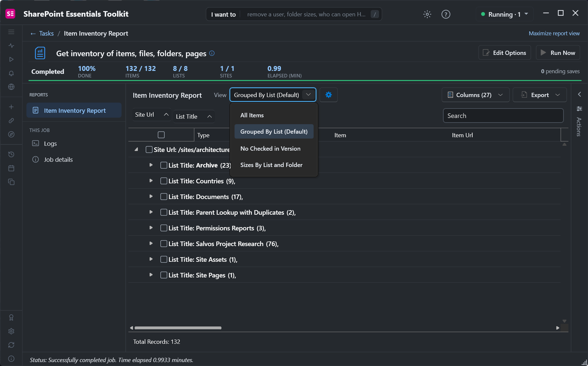Toggle light theme with the sun icon
The image size is (588, 366).
point(427,14)
